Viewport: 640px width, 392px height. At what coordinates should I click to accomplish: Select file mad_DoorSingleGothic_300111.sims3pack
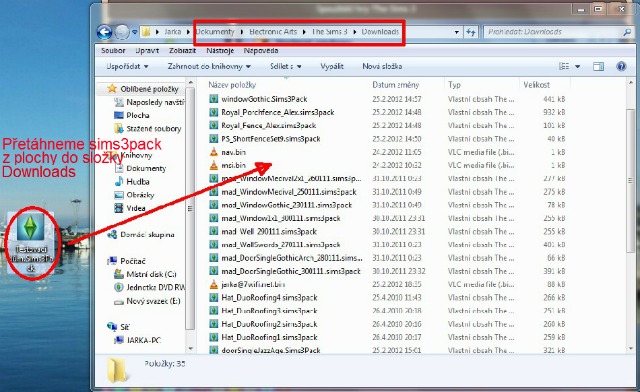click(291, 271)
